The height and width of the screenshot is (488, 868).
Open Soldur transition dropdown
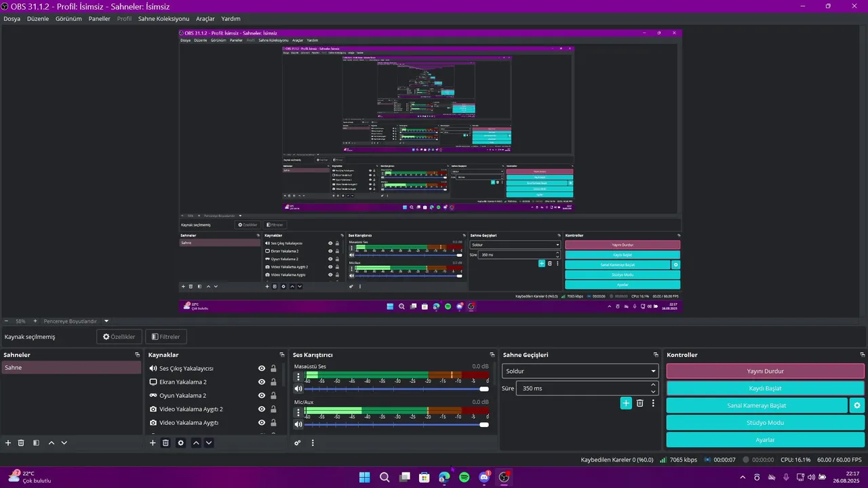580,371
